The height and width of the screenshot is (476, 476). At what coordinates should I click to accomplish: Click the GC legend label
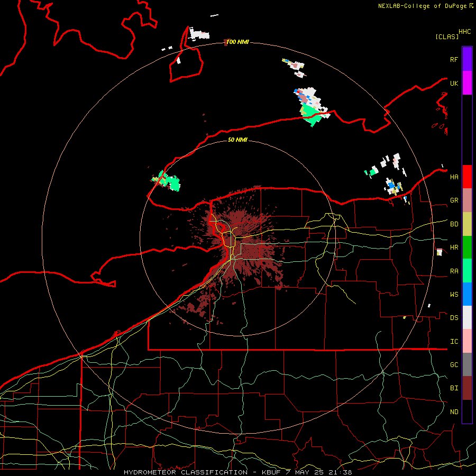454,365
